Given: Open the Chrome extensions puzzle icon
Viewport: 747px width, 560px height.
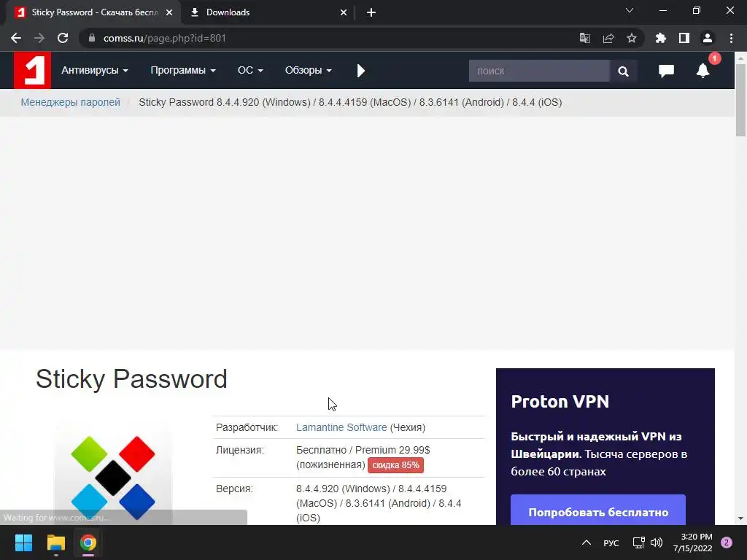Looking at the screenshot, I should click(x=661, y=38).
